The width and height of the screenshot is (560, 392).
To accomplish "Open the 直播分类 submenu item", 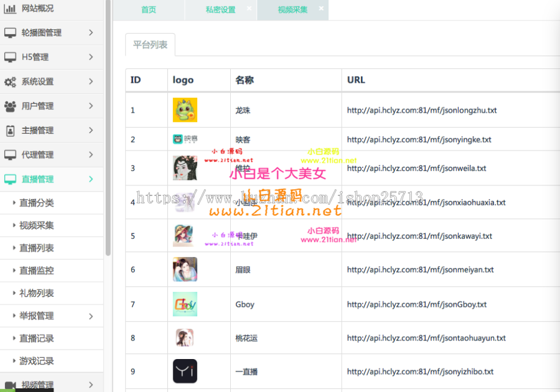I will tap(52, 203).
